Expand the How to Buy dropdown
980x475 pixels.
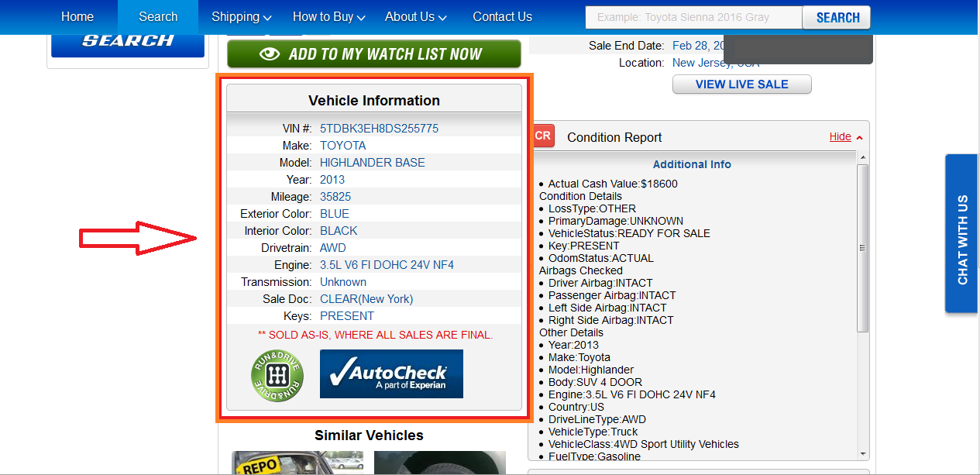(329, 16)
